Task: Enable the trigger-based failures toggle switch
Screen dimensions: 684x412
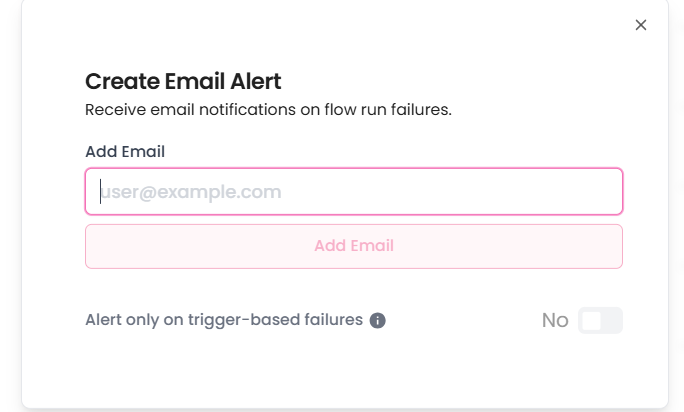Action: click(600, 320)
